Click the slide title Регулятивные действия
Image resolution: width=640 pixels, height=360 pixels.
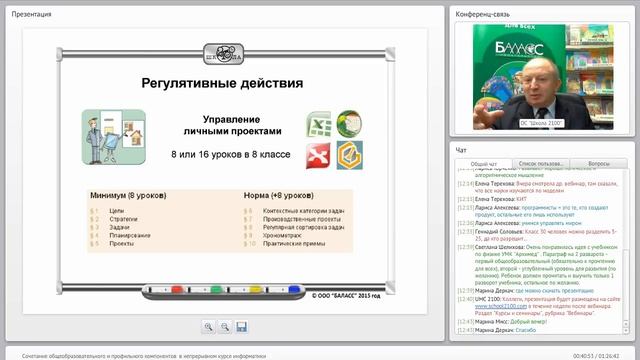(222, 83)
